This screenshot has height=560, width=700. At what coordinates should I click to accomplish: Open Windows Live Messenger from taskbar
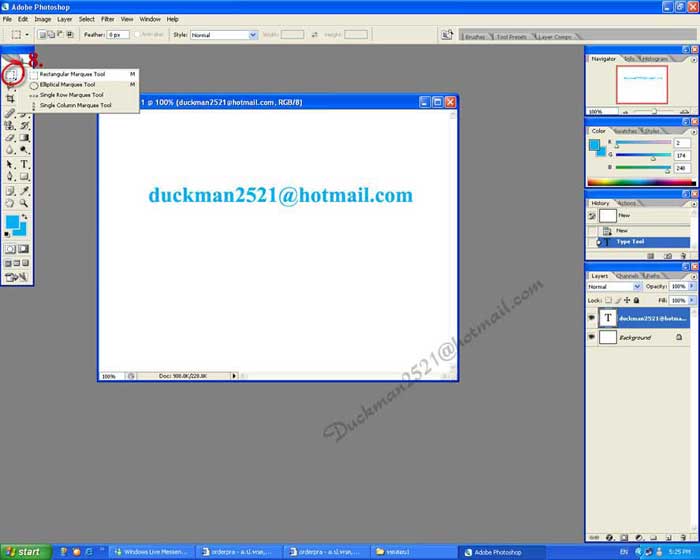coord(152,552)
